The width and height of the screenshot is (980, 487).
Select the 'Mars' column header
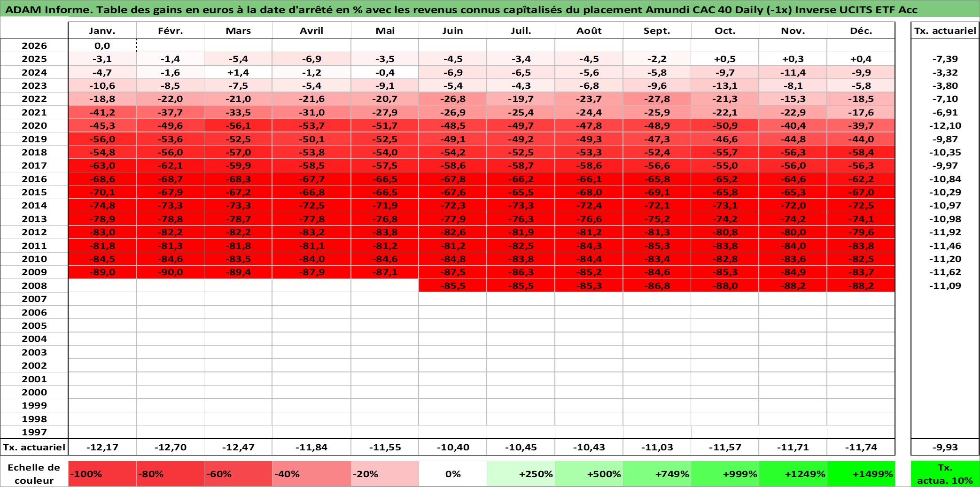click(x=238, y=31)
